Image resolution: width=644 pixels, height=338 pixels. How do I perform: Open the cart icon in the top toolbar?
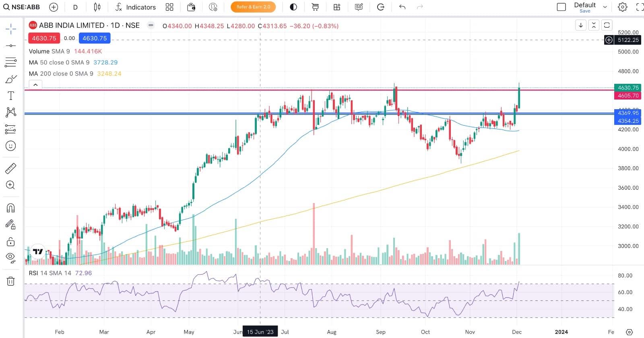pos(315,7)
